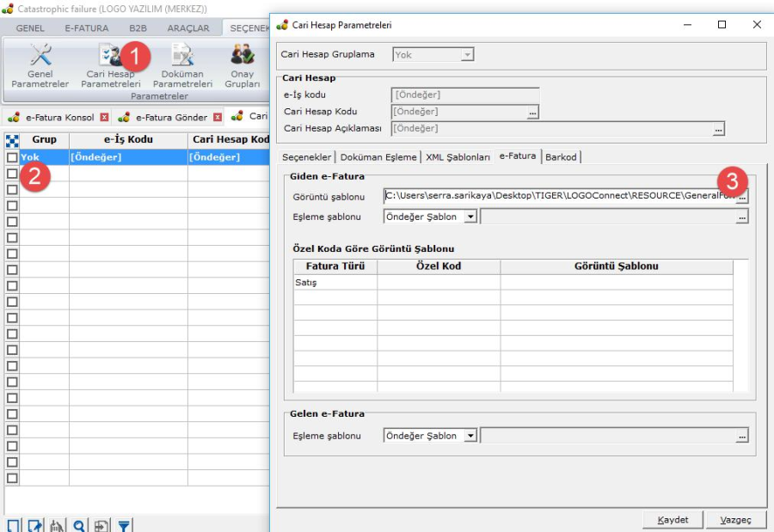The width and height of the screenshot is (774, 532).
Task: Open Genel Parametreler from the ribbon
Action: coord(40,65)
